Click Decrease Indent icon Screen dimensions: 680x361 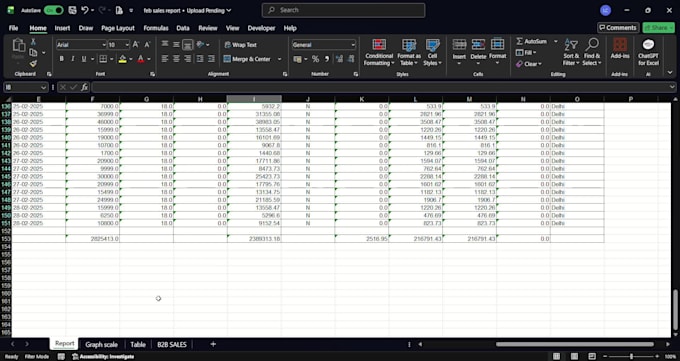[200, 59]
